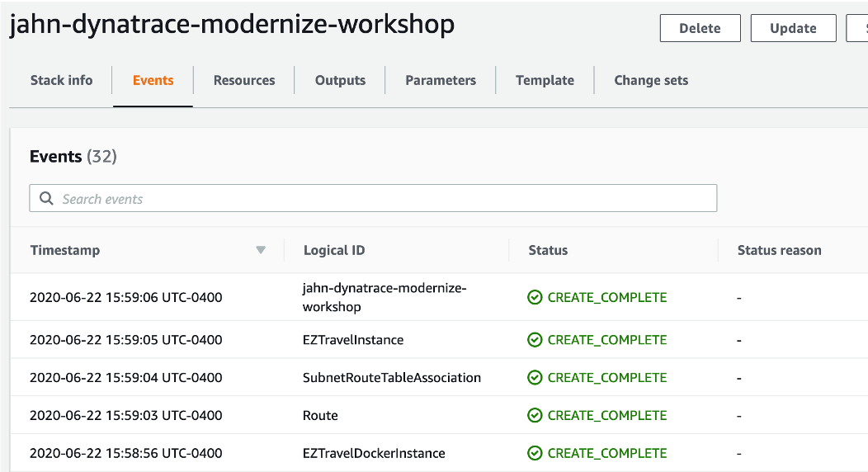Focus the Search events input field

[x=373, y=198]
